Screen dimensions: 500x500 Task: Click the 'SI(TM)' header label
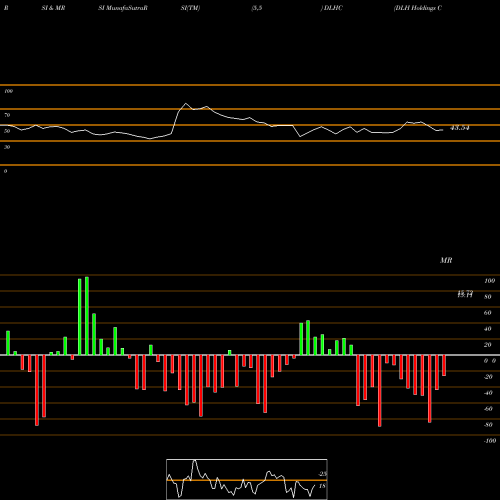coord(190,8)
